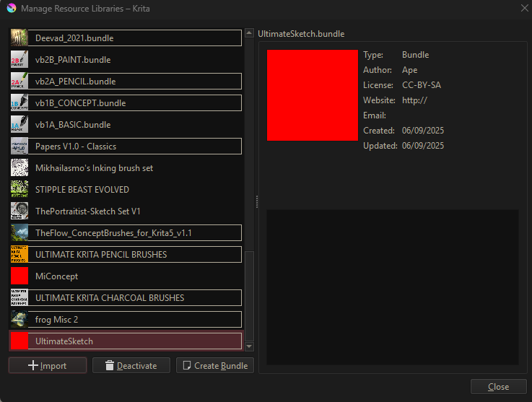The height and width of the screenshot is (402, 532).
Task: Click the UltimateSketch.bundle heading text
Action: [301, 34]
